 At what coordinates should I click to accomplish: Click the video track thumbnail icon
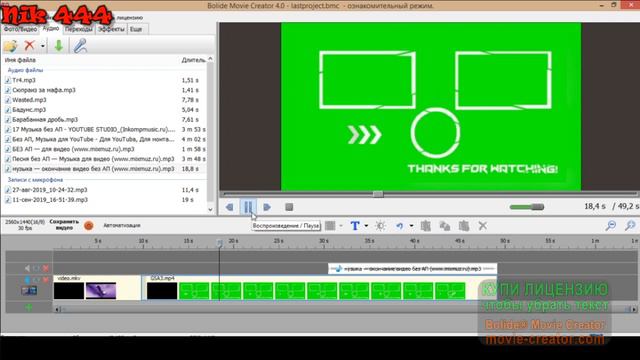pyautogui.click(x=29, y=291)
